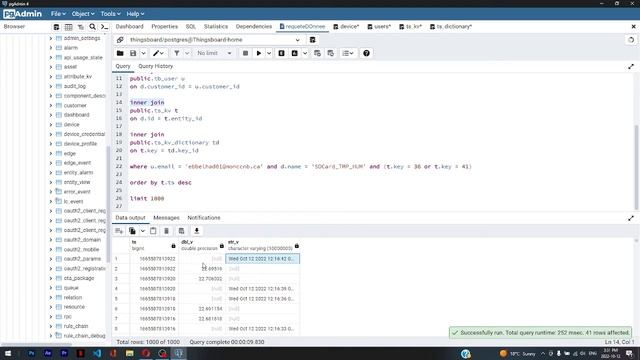Click the VS Code taskbar icon
This screenshot has width=640, height=360.
(97, 353)
